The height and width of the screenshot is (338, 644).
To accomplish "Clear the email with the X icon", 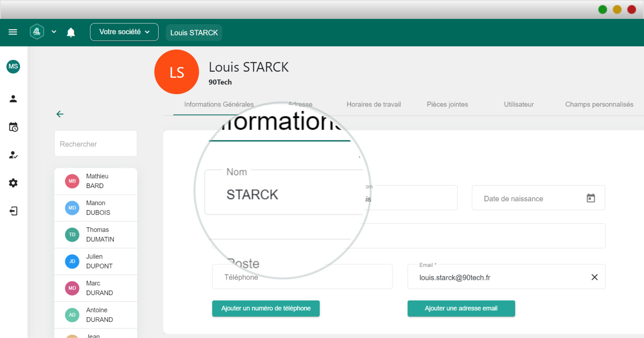I will click(594, 277).
